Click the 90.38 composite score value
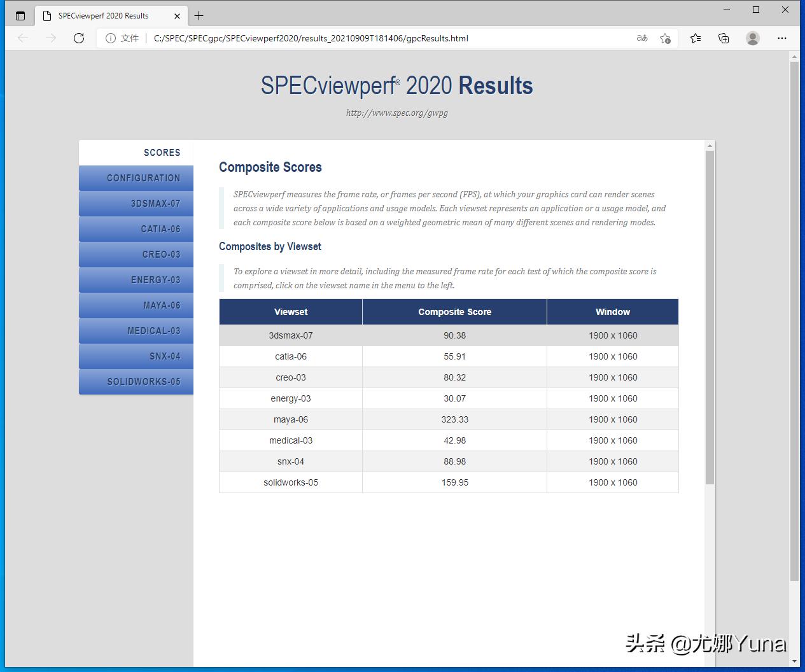The image size is (805, 672). coord(454,335)
